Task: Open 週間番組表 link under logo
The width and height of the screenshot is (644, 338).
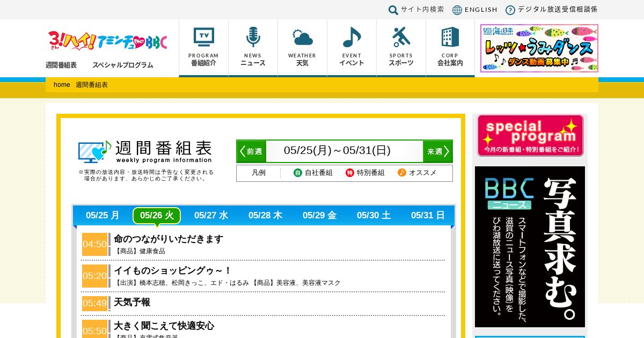Action: pos(61,65)
